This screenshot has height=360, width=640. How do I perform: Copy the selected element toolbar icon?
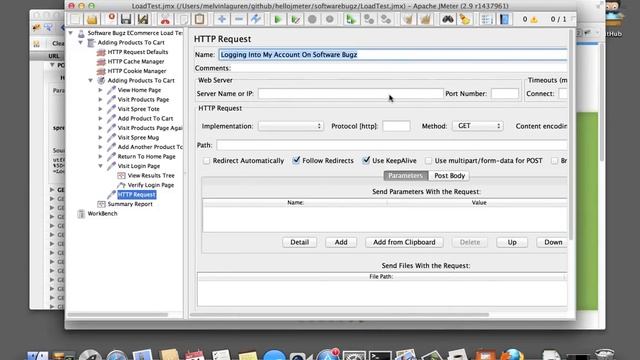click(183, 19)
